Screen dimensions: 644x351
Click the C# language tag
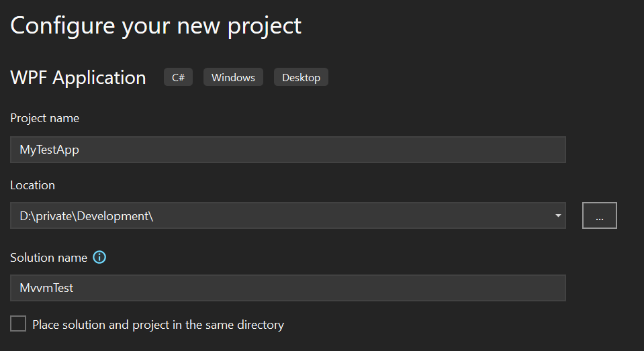click(178, 77)
